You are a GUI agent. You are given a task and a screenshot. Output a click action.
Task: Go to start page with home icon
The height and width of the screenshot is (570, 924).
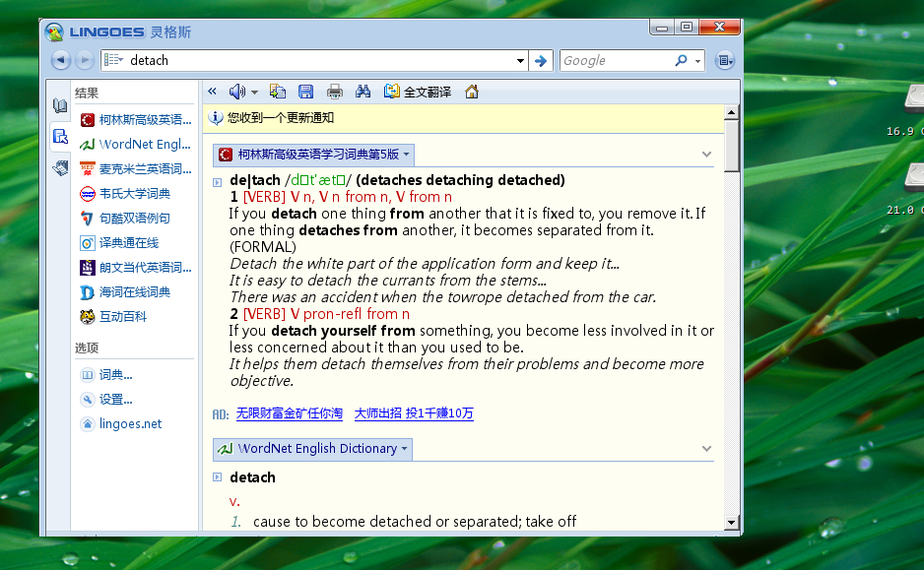[x=472, y=92]
